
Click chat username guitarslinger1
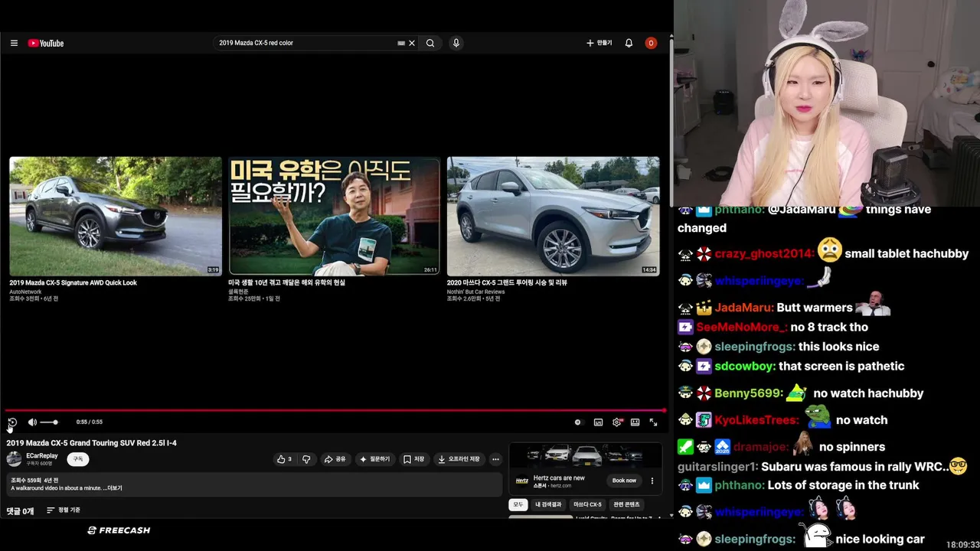point(717,466)
